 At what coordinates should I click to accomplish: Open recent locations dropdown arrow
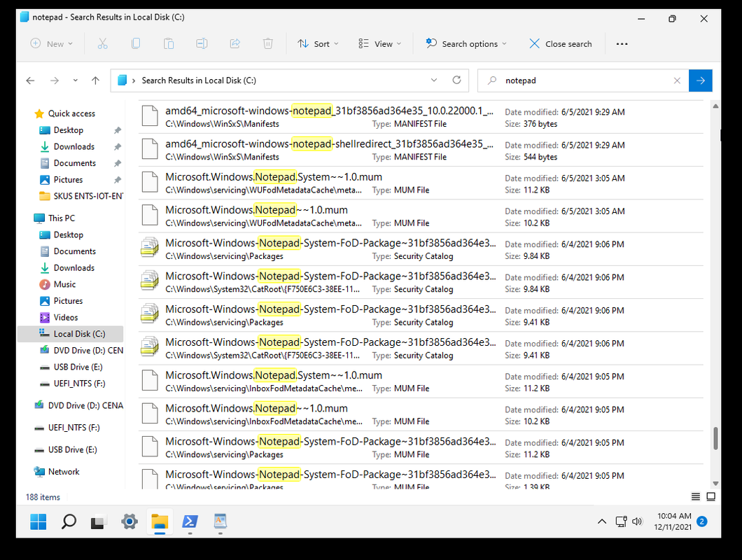[75, 80]
